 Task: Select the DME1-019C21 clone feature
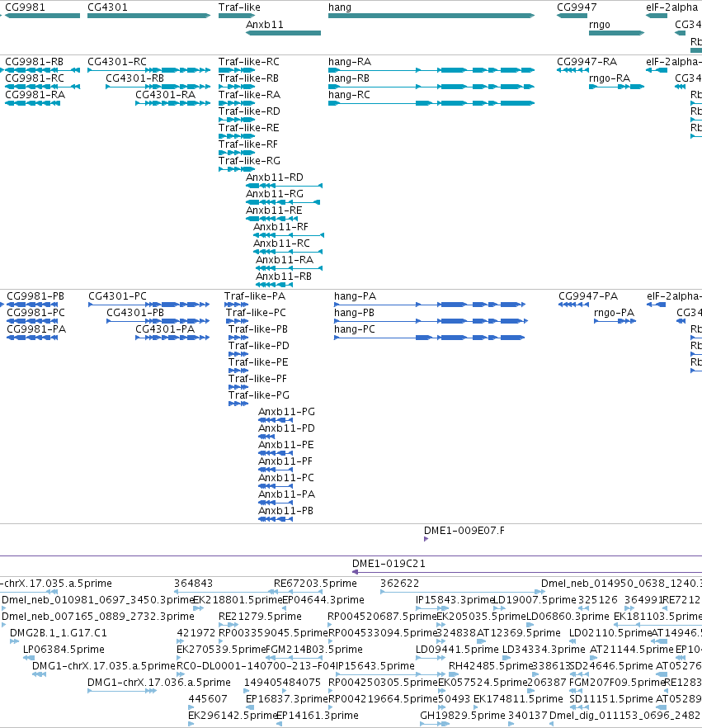[x=527, y=572]
